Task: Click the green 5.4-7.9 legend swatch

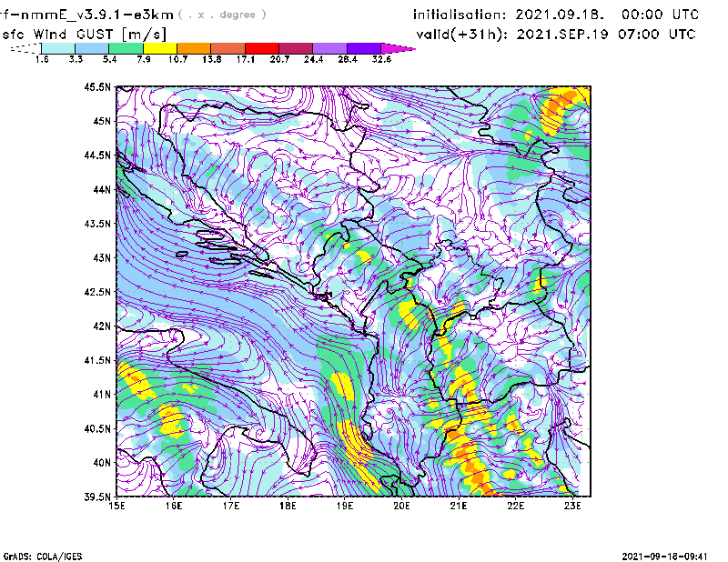Action: point(126,48)
